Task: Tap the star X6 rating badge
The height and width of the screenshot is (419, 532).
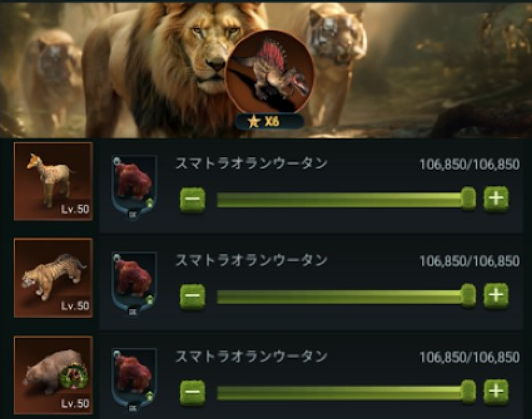Action: pyautogui.click(x=268, y=122)
